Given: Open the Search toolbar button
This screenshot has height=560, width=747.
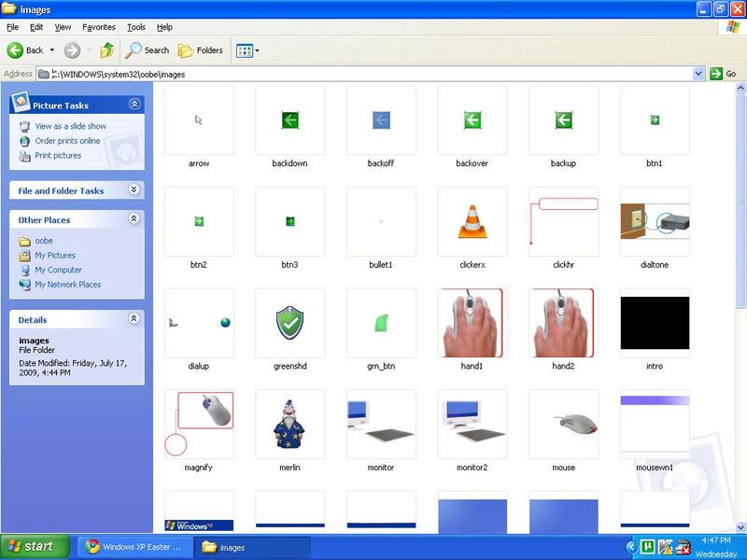Looking at the screenshot, I should [148, 50].
